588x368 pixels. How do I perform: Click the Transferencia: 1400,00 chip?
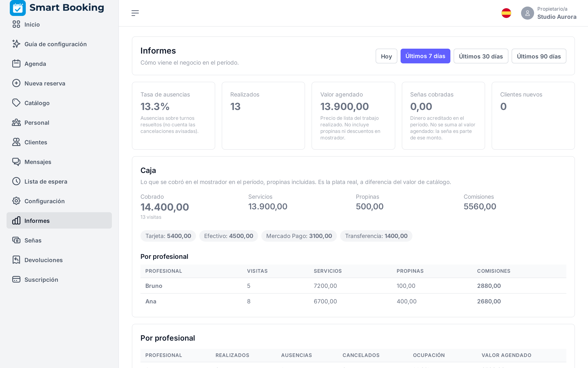pos(376,236)
